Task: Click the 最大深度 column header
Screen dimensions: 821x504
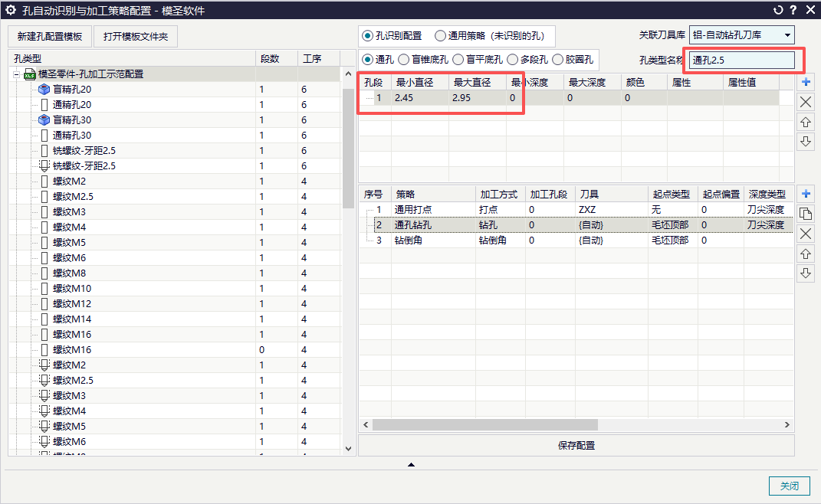Action: pos(593,82)
